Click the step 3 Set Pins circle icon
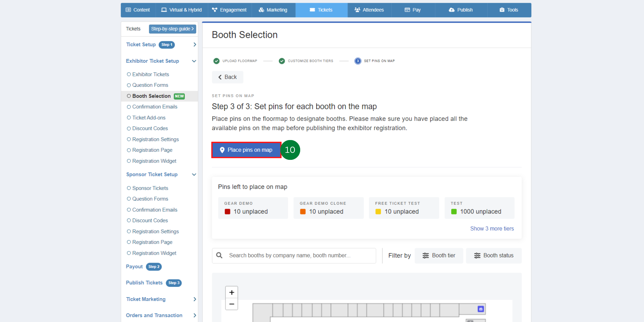644x322 pixels. coord(358,61)
